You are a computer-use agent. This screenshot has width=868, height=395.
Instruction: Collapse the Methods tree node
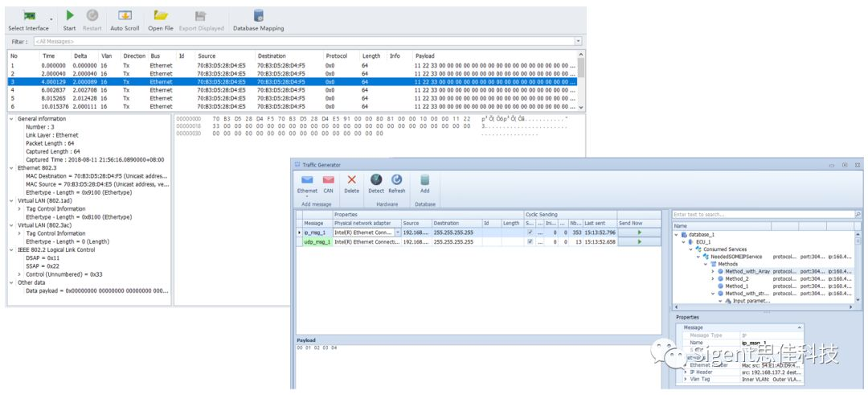tap(706, 264)
